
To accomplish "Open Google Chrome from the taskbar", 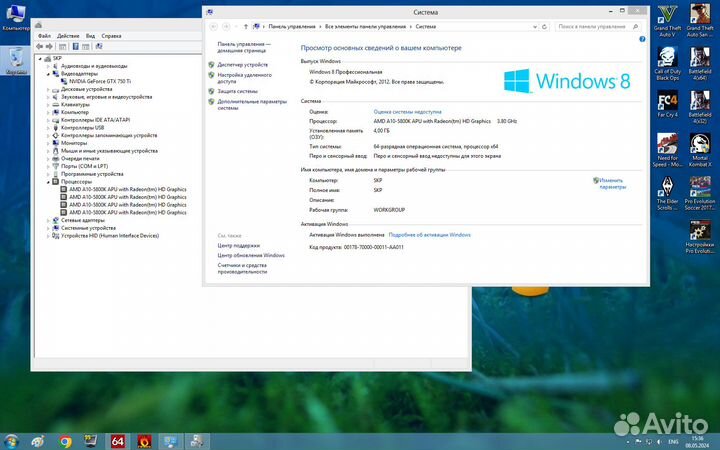I will (65, 442).
